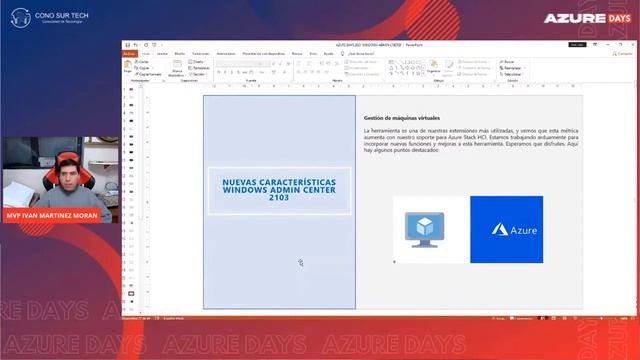The image size is (640, 360).
Task: Click Restablecer in the Diapositivas group
Action: click(199, 68)
